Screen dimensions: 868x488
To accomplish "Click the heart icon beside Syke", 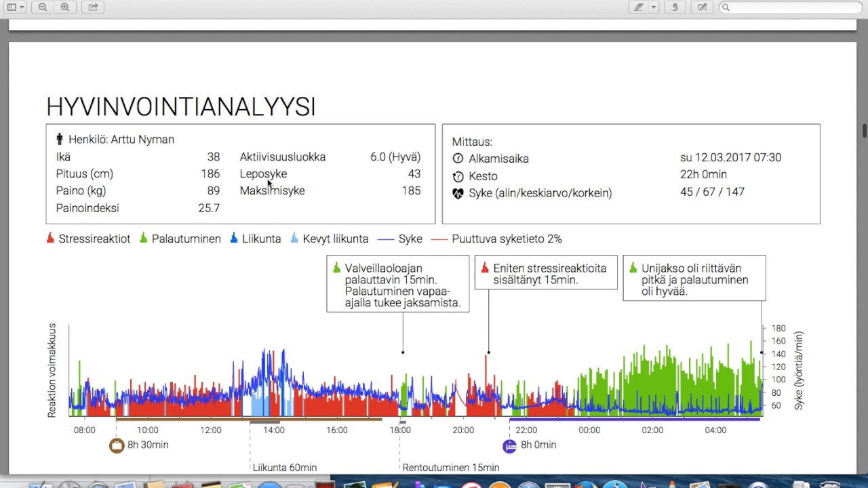I will pyautogui.click(x=458, y=193).
